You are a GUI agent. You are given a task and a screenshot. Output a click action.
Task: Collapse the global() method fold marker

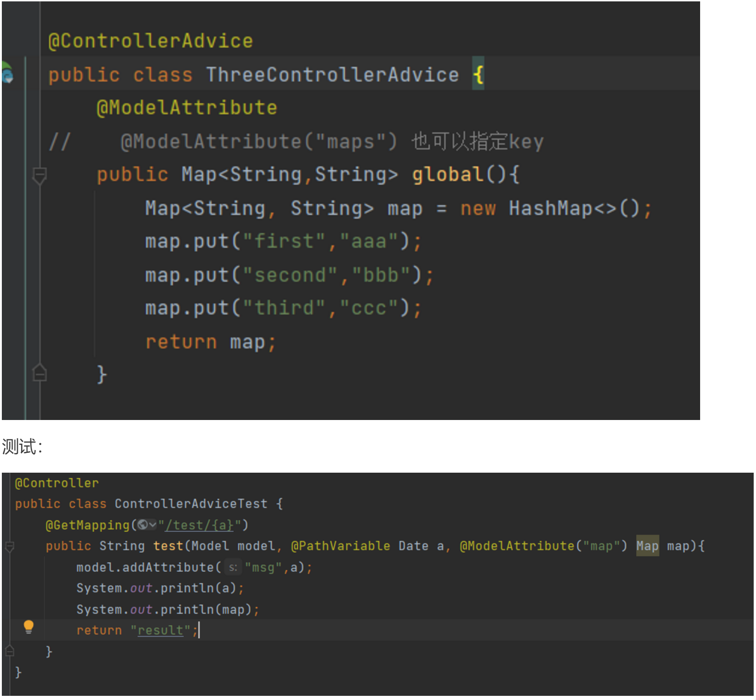click(x=39, y=175)
